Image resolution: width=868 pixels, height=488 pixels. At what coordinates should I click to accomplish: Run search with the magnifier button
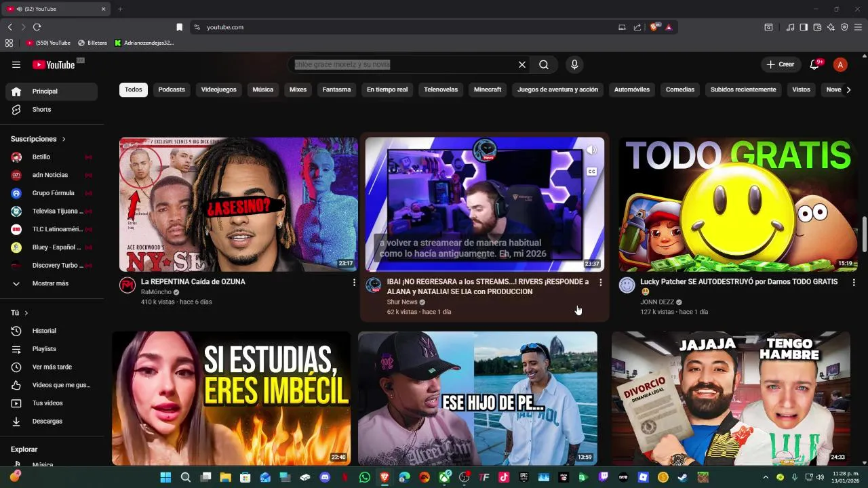(x=544, y=64)
